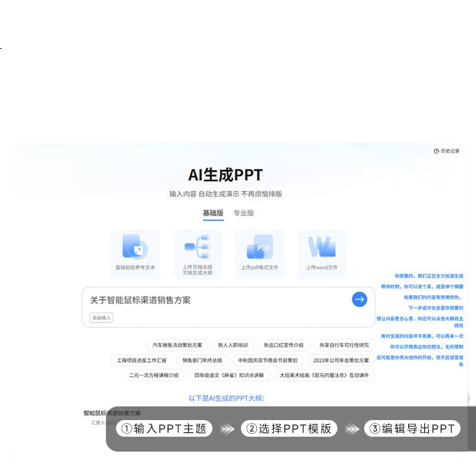Image resolution: width=476 pixels, height=476 pixels.
Task: Pick the 销售部门年终总结 suggestion chip
Action: [x=202, y=361]
